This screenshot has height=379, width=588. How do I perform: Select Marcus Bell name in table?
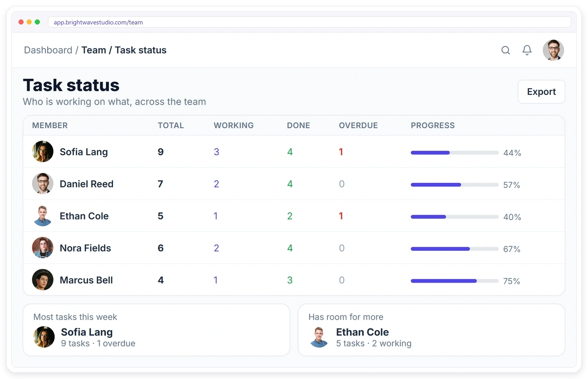86,280
